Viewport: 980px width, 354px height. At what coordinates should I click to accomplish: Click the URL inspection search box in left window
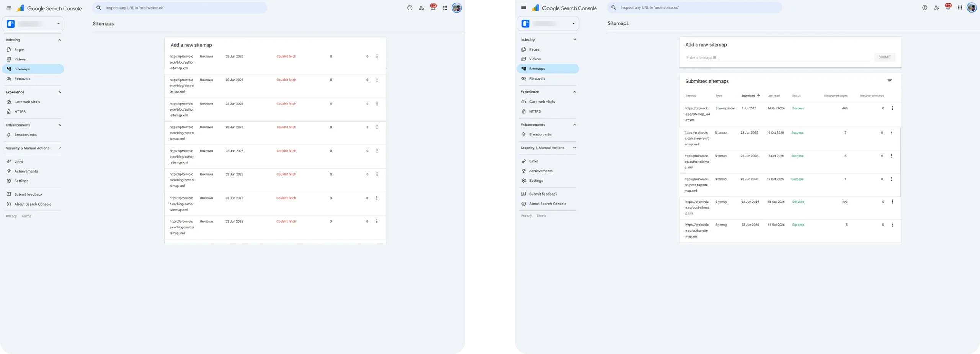click(180, 8)
